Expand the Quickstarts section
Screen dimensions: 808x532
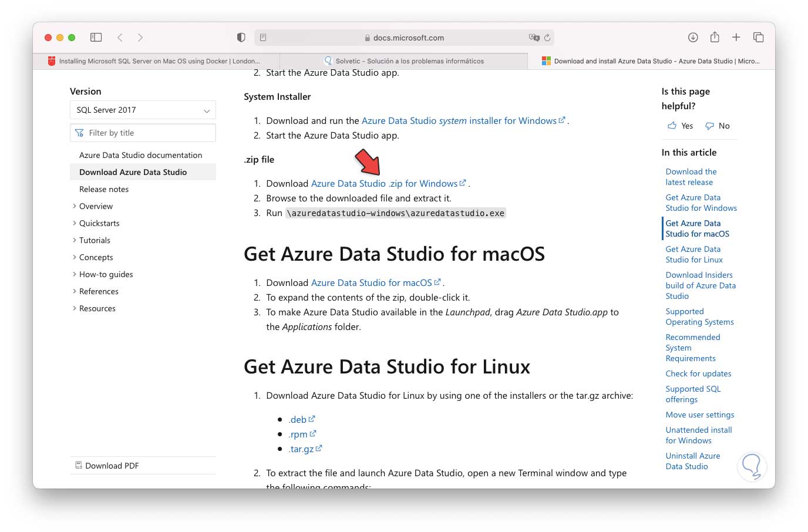coord(99,223)
